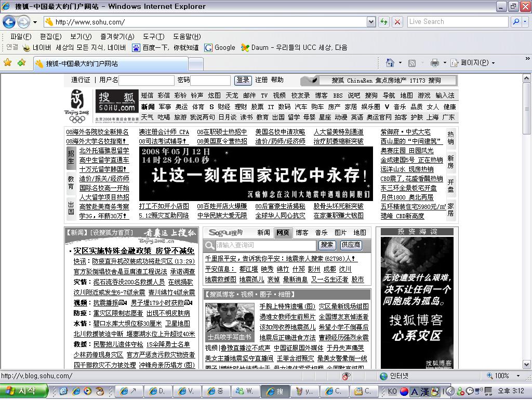Open the 新闻 channel in Sohu navigation
Image resolution: width=532 pixels, height=400 pixels.
(x=148, y=107)
